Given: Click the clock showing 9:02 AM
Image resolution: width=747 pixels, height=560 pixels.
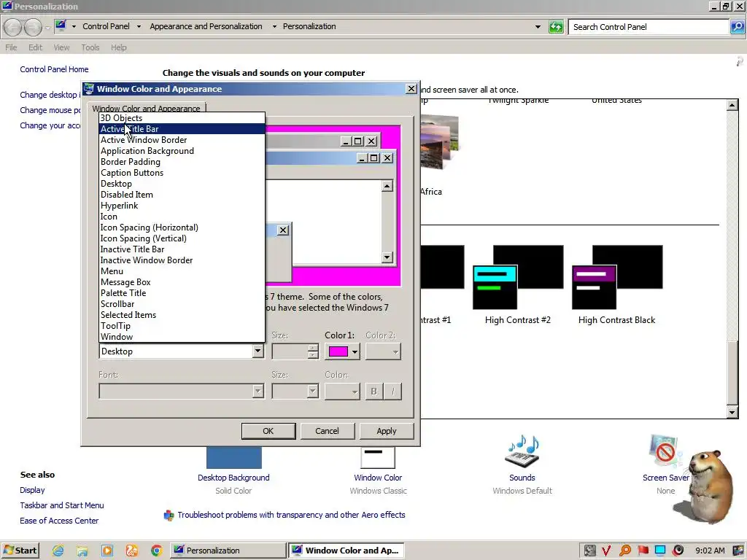Looking at the screenshot, I should click(710, 551).
